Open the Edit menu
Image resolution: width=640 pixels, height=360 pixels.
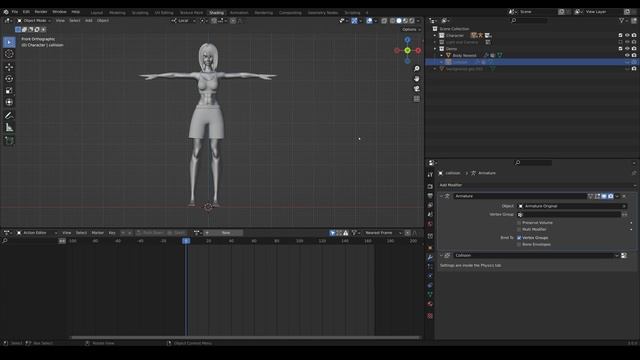(26, 12)
